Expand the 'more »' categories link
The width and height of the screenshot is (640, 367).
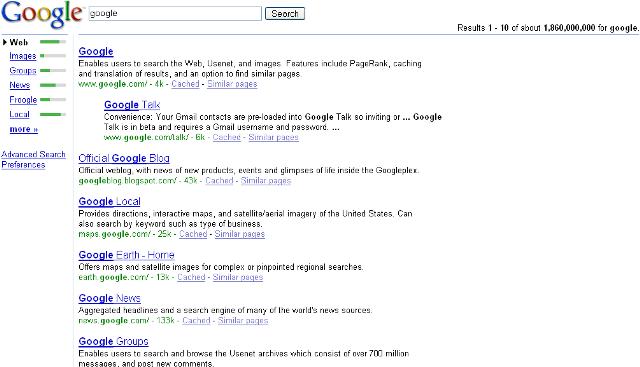24,129
